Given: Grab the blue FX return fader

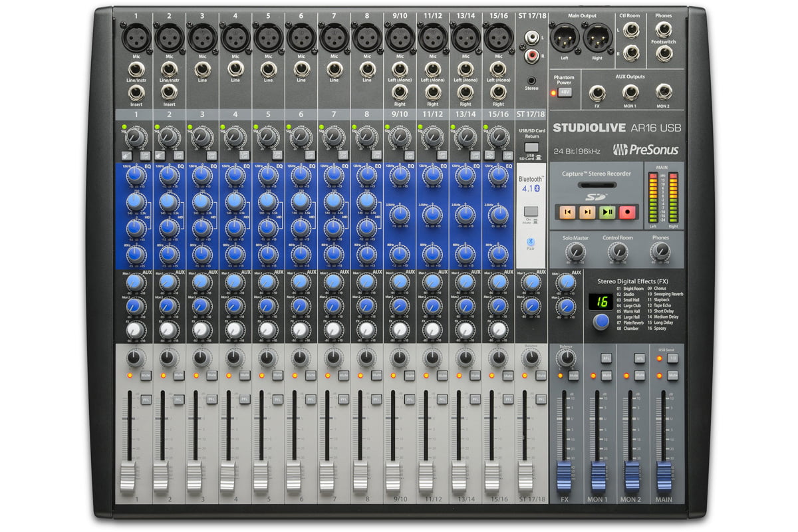Looking at the screenshot, I should [564, 477].
